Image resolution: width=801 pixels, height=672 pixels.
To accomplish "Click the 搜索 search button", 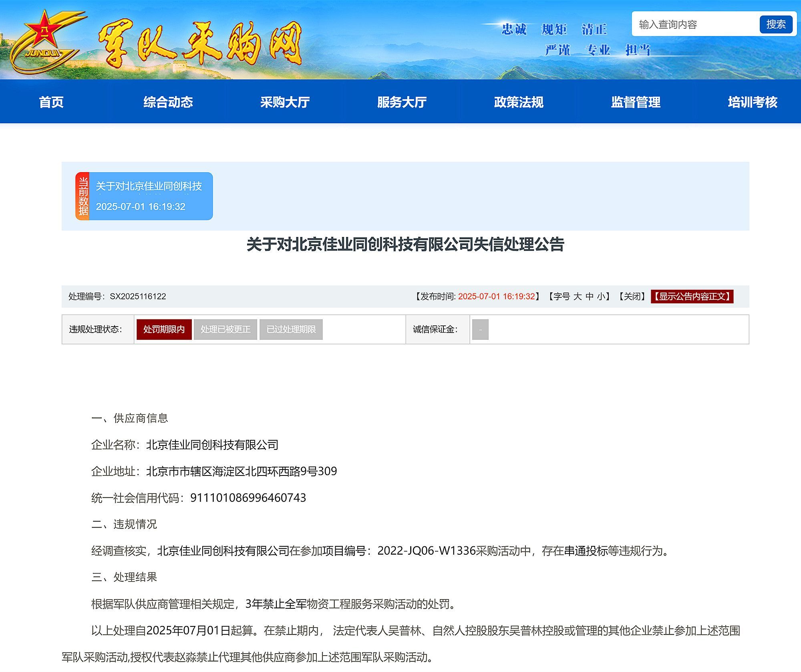I will pos(776,24).
